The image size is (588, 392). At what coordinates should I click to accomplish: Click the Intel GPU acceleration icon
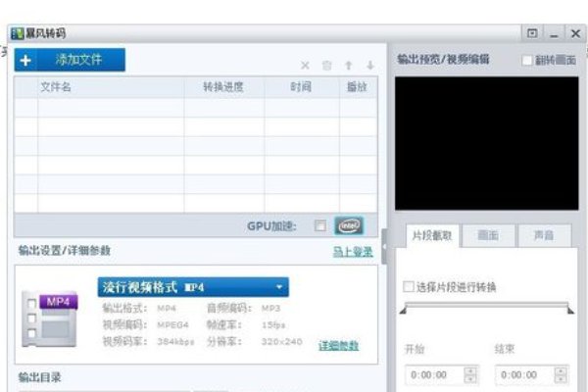click(x=349, y=225)
